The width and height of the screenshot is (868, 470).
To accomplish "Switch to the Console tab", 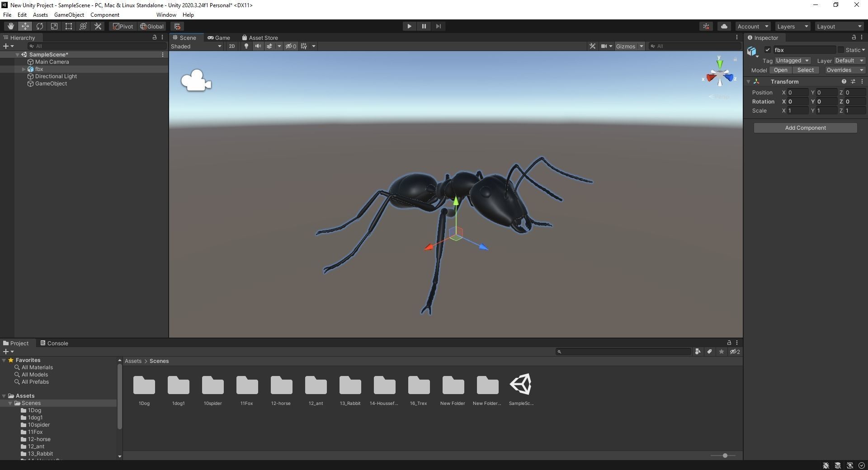I will point(54,343).
